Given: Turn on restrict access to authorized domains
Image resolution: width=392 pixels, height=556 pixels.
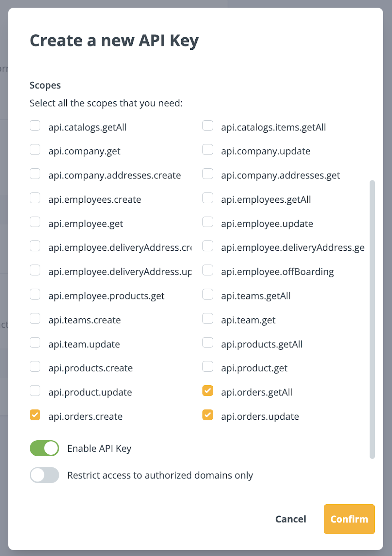Looking at the screenshot, I should 44,475.
